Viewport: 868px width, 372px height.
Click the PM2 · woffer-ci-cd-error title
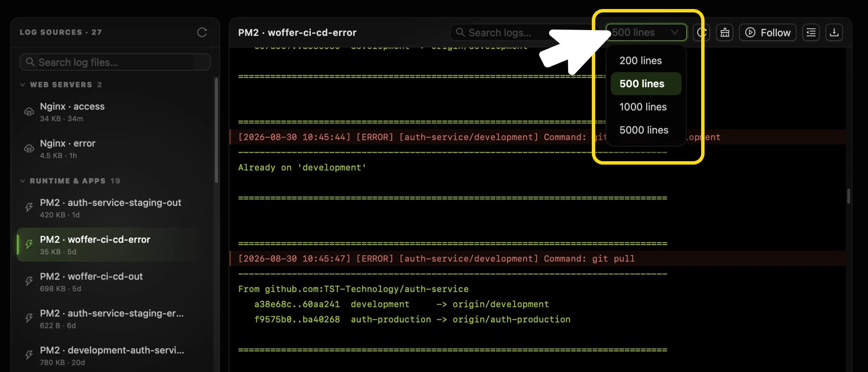[x=297, y=33]
